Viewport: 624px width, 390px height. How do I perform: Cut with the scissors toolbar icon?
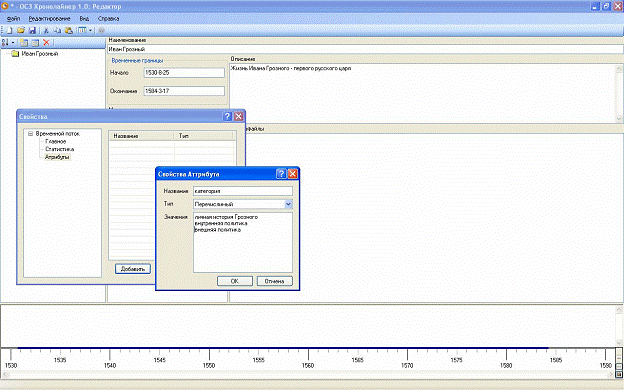point(46,30)
